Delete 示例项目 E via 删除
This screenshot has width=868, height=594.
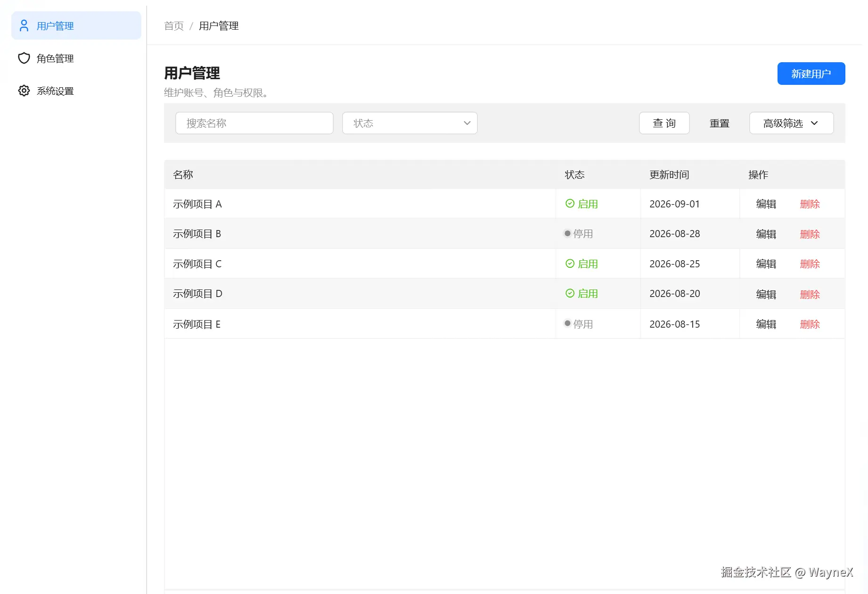point(810,324)
